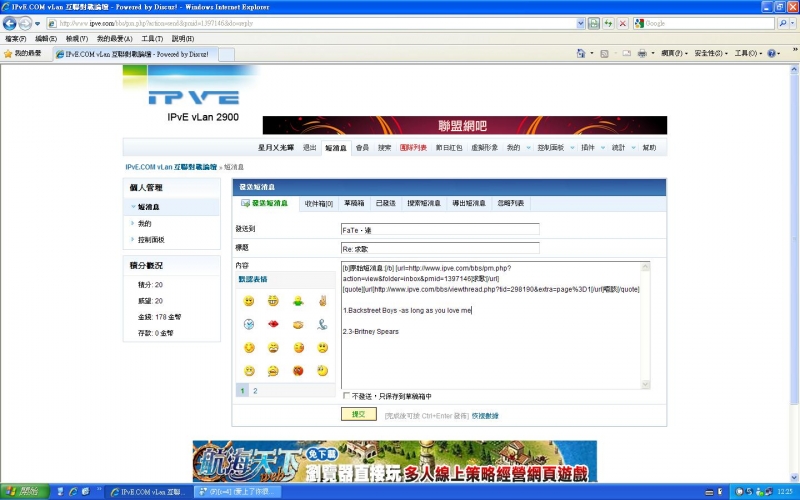This screenshot has width=800, height=500.
Task: Expand the 統計 dropdown in site navigation
Action: (633, 147)
